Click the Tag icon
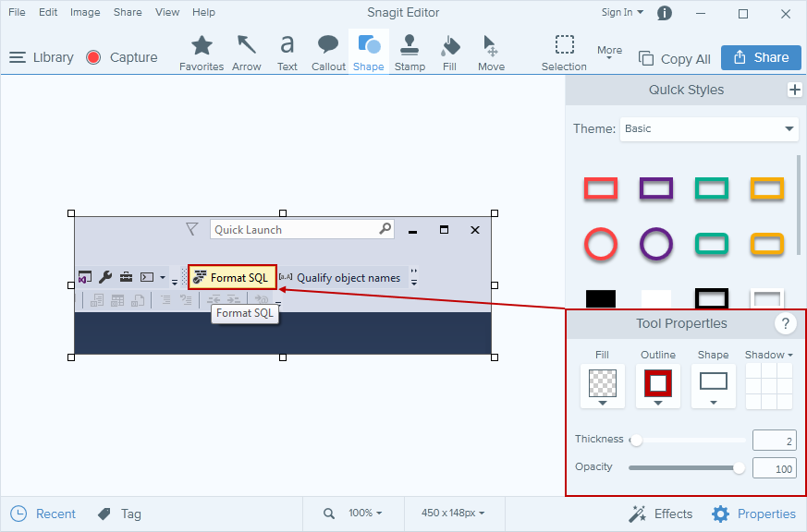 [119, 514]
